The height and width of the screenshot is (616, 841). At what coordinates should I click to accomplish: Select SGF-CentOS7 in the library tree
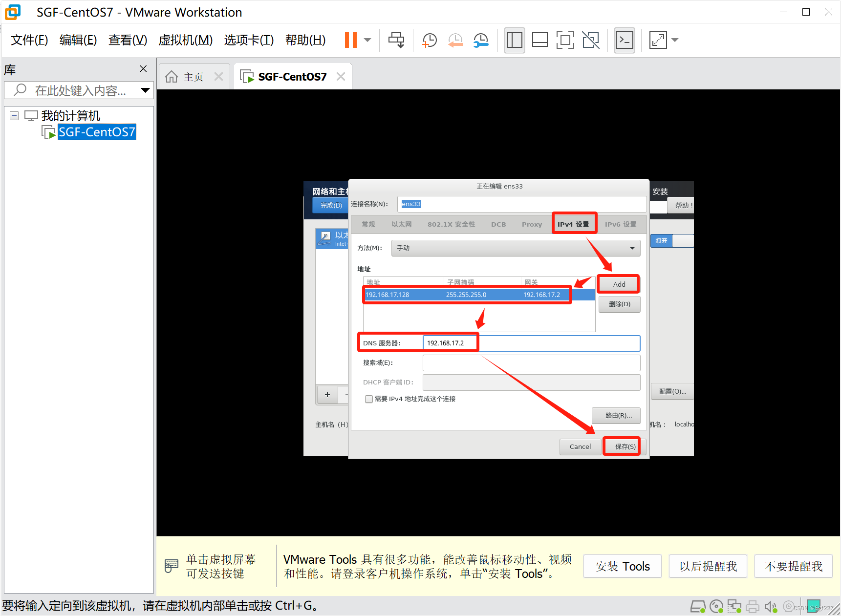tap(97, 132)
